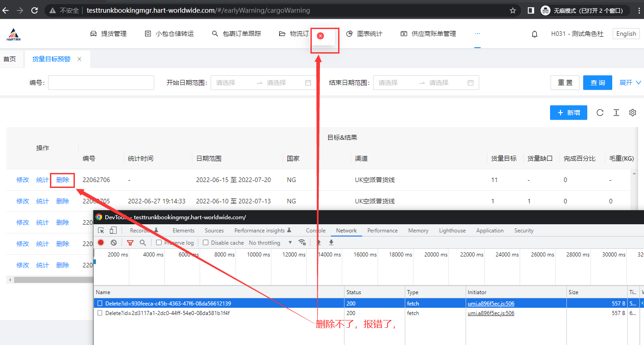Expand search filters with 展开
Image resolution: width=644 pixels, height=345 pixels.
tap(630, 83)
